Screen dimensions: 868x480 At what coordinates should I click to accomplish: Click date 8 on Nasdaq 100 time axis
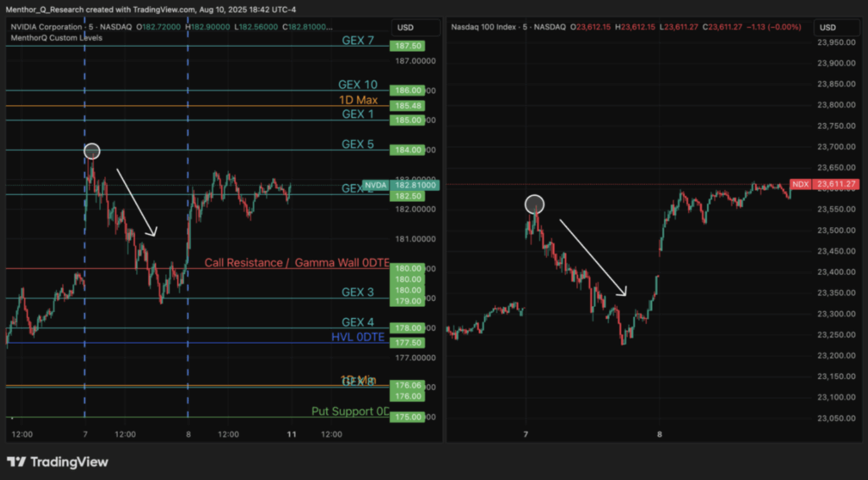[659, 434]
